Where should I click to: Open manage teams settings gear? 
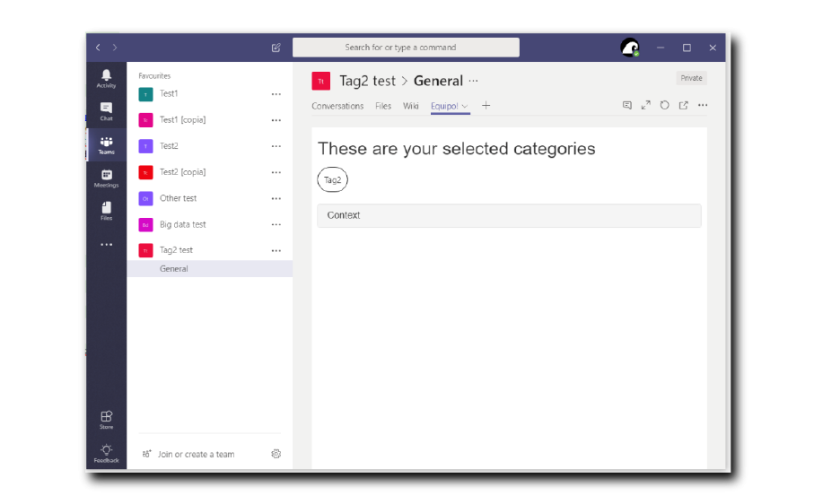[276, 454]
